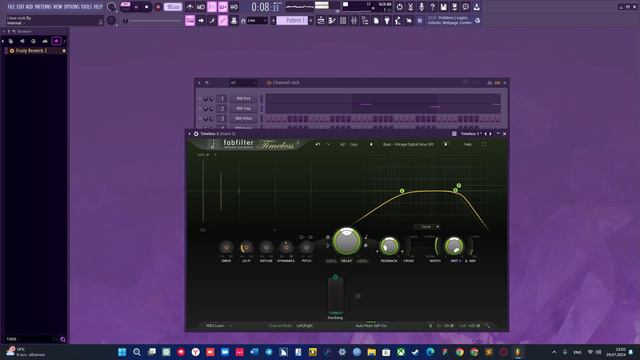This screenshot has height=360, width=640.
Task: Go to previous preset in Timeless
Action: [371, 144]
